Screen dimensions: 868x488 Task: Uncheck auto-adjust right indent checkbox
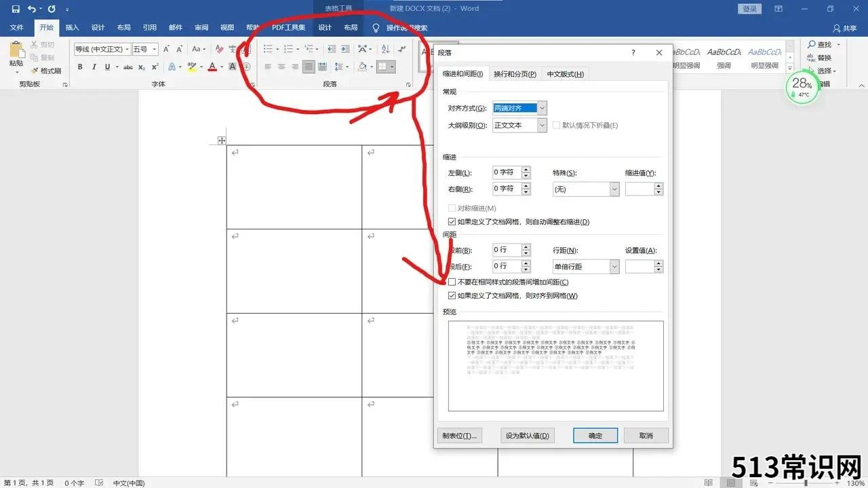[x=452, y=222]
